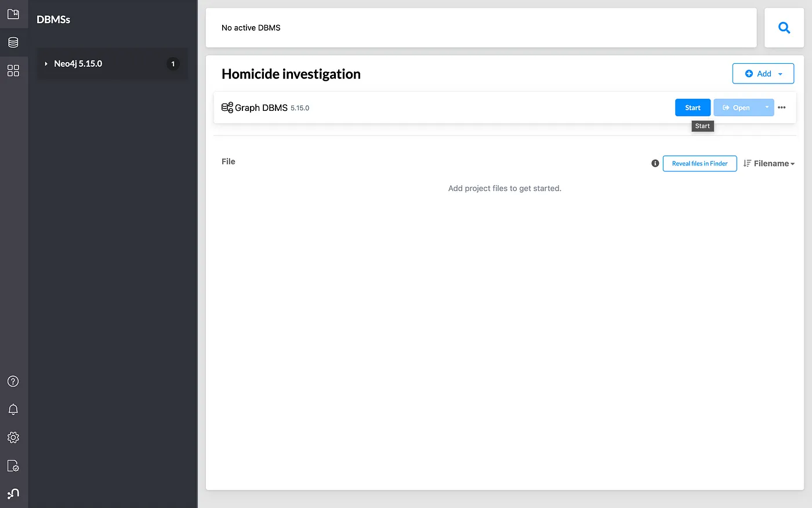Start the Graph DBMS
812x508 pixels.
[x=693, y=107]
